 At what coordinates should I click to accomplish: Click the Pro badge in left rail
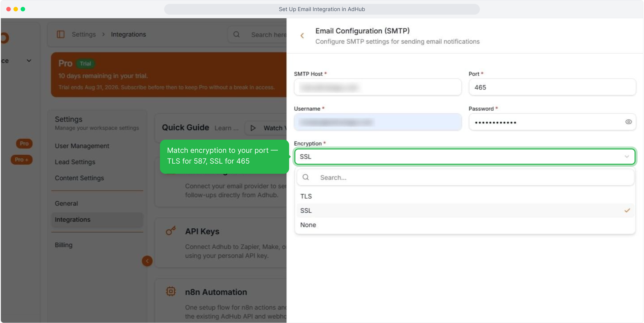[24, 144]
